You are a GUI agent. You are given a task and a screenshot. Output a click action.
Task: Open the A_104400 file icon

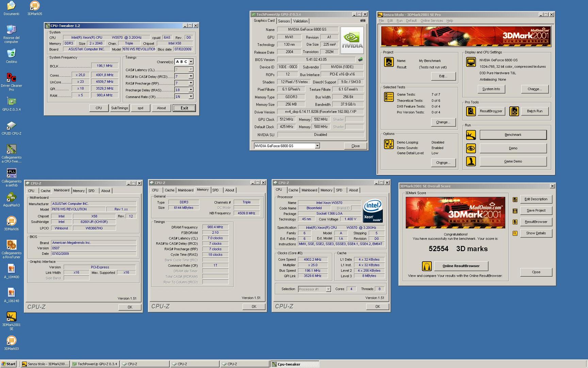point(11,272)
